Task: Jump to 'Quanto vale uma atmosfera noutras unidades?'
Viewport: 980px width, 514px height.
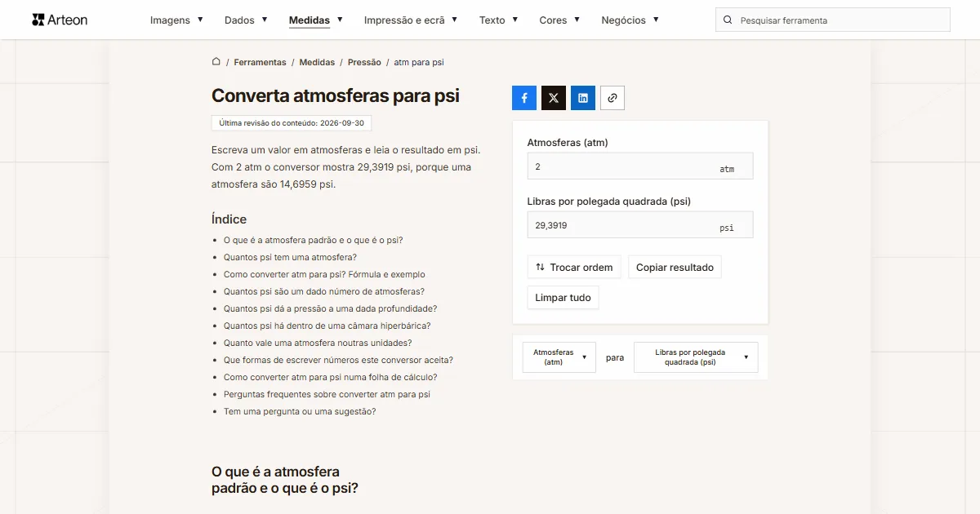Action: click(318, 343)
